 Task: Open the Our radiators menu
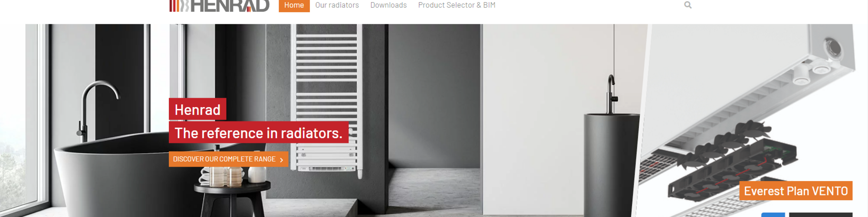[337, 5]
